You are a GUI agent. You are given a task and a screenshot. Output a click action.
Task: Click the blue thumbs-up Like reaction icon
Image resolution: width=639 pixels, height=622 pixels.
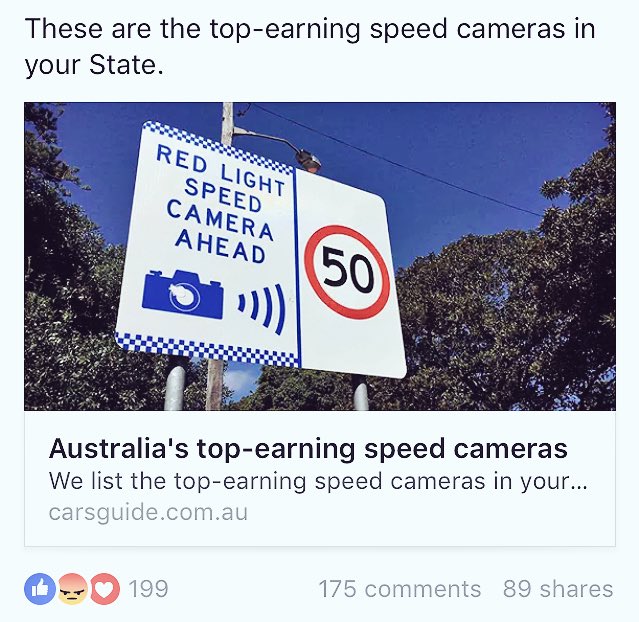pos(40,589)
